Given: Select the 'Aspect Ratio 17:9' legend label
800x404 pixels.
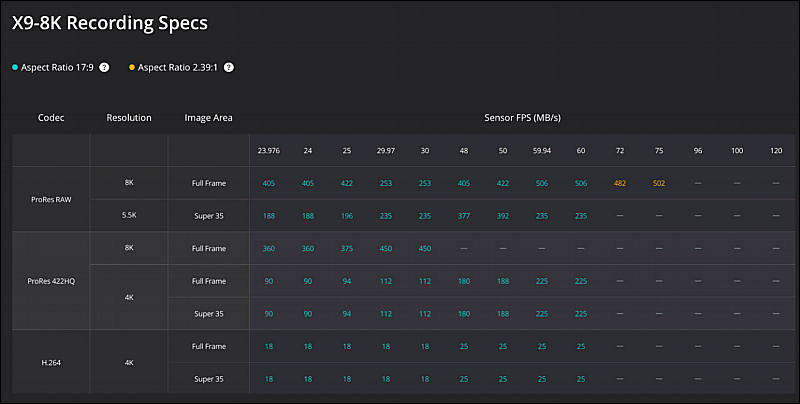Looking at the screenshot, I should [x=57, y=67].
